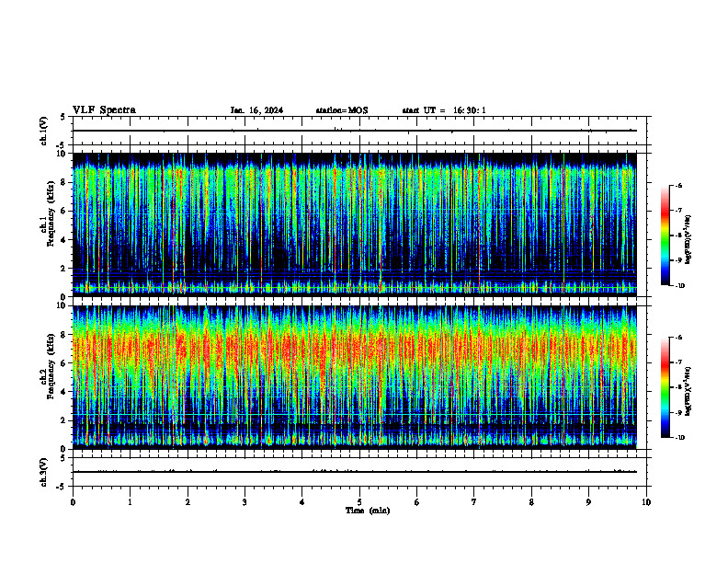Screen dimensions: 728x563
Task: Click the time axis tick label "0"
Action: (73, 502)
